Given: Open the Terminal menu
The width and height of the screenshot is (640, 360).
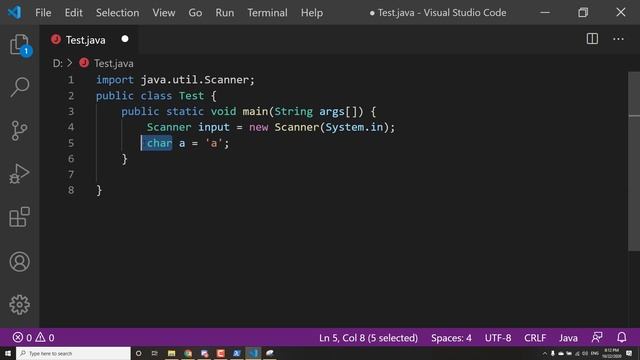Looking at the screenshot, I should (267, 13).
